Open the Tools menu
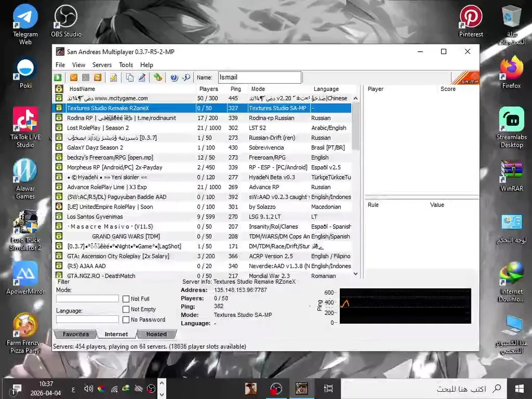 pos(126,65)
